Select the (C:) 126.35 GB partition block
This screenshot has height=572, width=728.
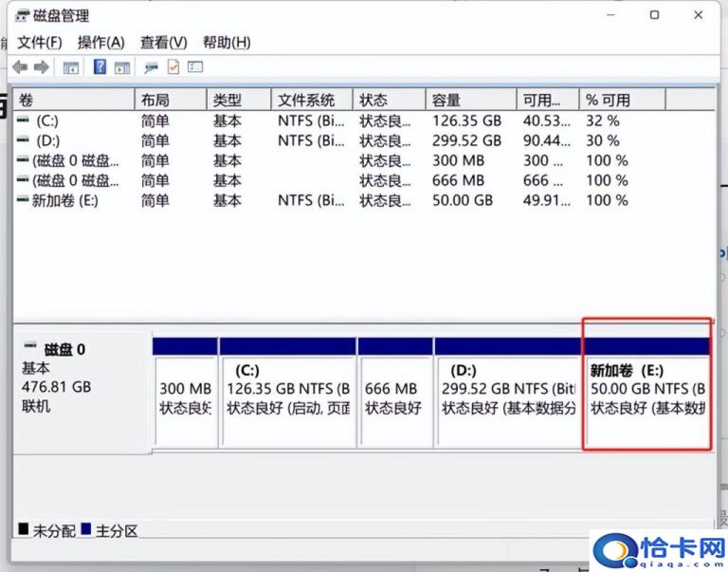coord(287,393)
